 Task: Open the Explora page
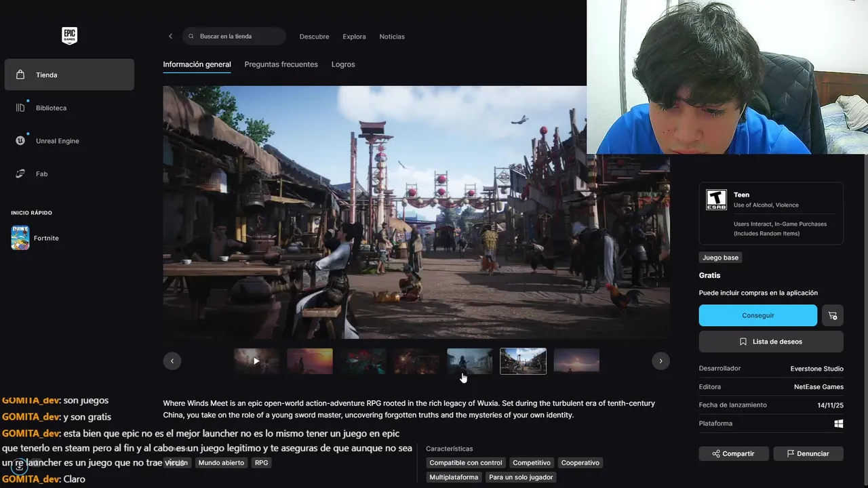click(x=354, y=37)
